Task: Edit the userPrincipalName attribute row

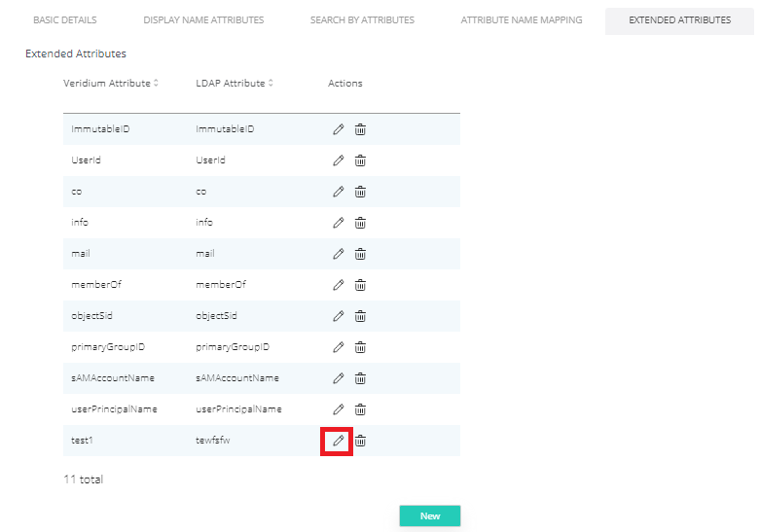Action: 339,409
